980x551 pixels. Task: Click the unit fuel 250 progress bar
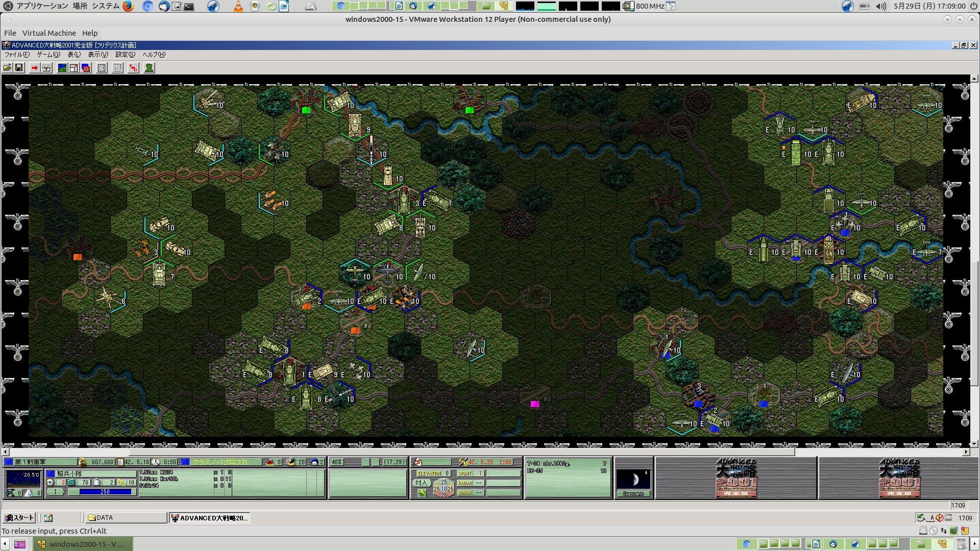[x=106, y=492]
